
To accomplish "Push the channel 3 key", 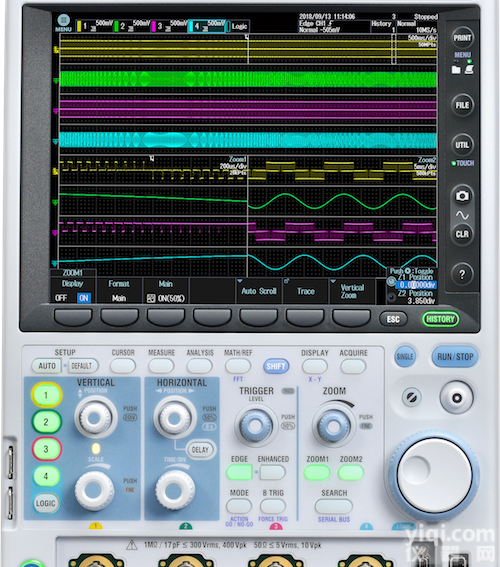I will [x=46, y=449].
